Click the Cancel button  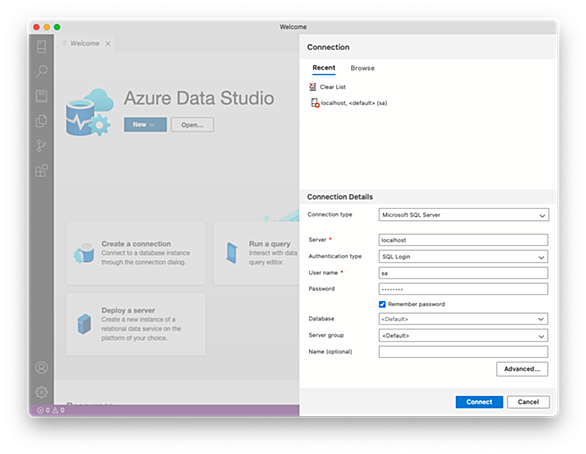click(x=528, y=402)
